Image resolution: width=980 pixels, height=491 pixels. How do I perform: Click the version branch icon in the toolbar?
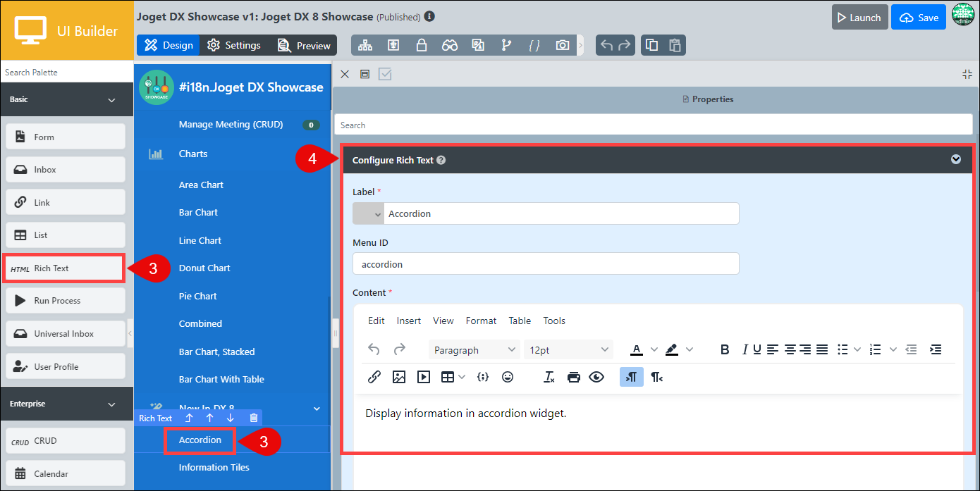(x=506, y=45)
